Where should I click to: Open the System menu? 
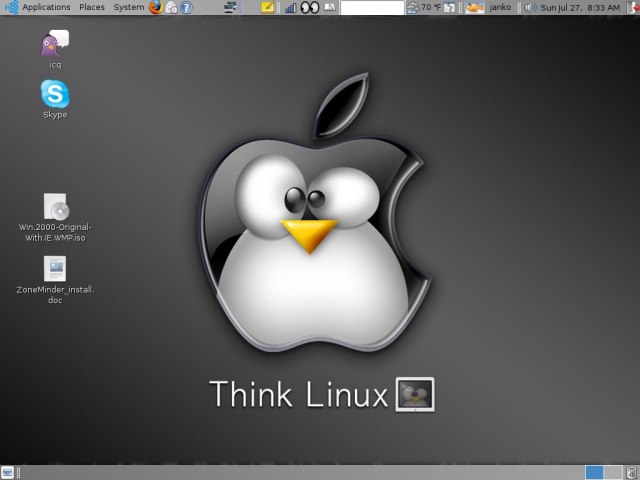129,7
